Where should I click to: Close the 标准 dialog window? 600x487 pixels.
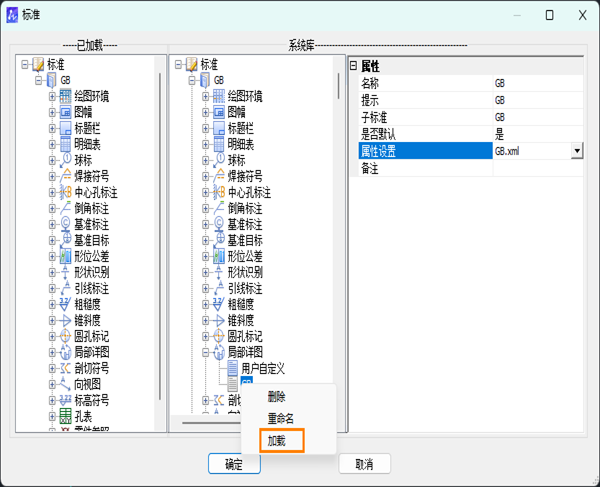582,15
